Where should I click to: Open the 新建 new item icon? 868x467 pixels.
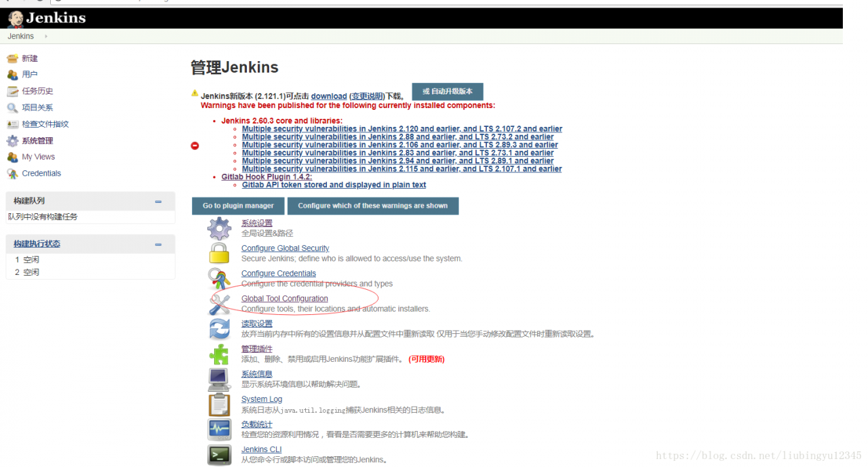pos(12,58)
